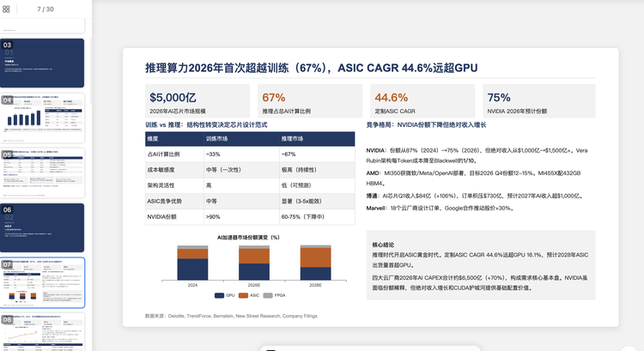The width and height of the screenshot is (644, 351).
Task: Open slide 04 thumbnail with bar chart
Action: tap(42, 118)
